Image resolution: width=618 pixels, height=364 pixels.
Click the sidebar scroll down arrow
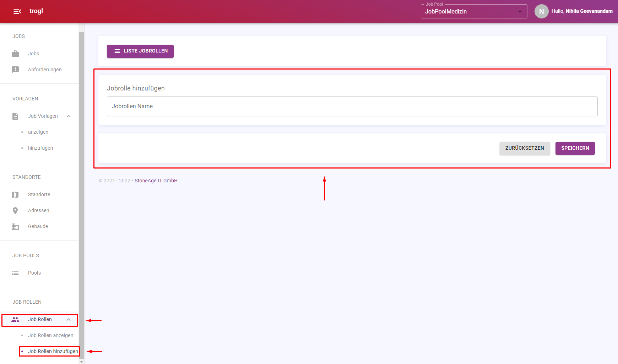(81, 362)
